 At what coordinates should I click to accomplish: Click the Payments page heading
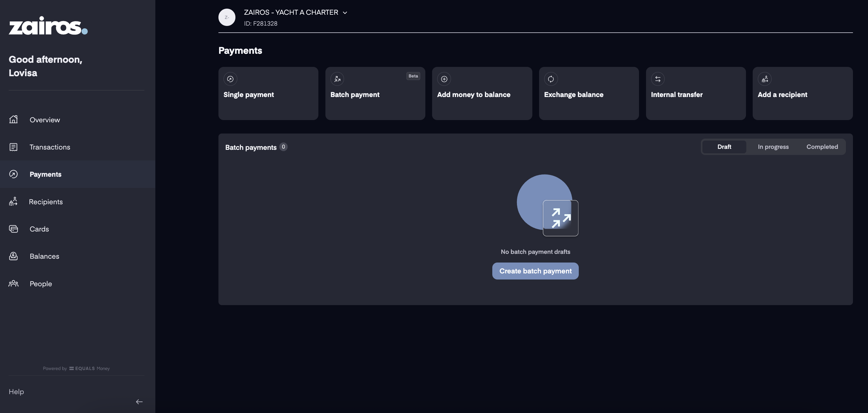(x=240, y=51)
